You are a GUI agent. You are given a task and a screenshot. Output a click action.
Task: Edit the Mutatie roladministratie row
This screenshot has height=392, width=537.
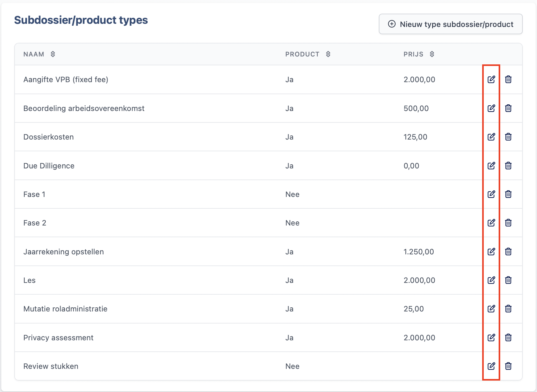pos(491,309)
